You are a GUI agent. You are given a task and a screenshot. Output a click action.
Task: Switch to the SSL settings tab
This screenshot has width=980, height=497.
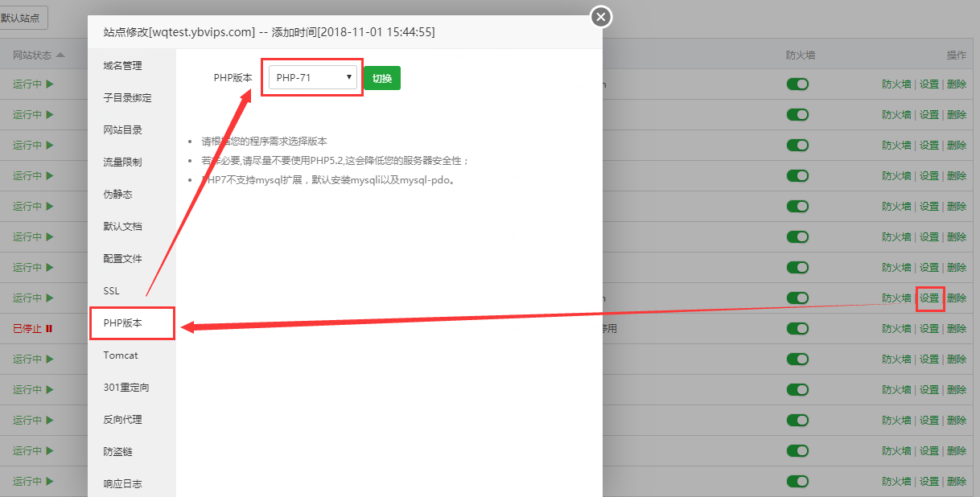click(111, 291)
